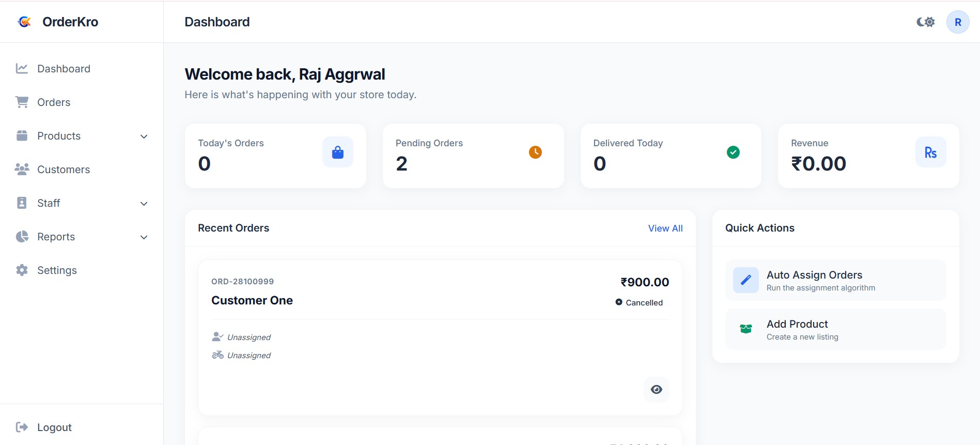The image size is (980, 445).
Task: Click the Delivered Today checkmark icon
Action: [733, 152]
